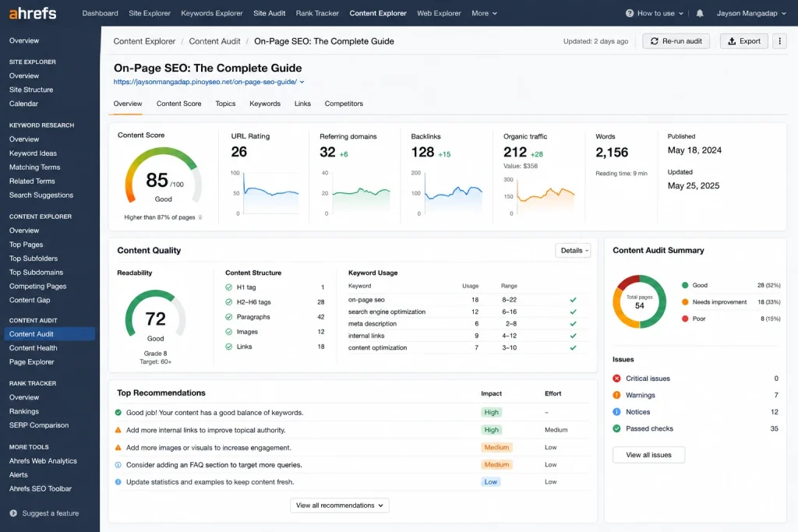Switch to the Keywords tab

pyautogui.click(x=265, y=104)
